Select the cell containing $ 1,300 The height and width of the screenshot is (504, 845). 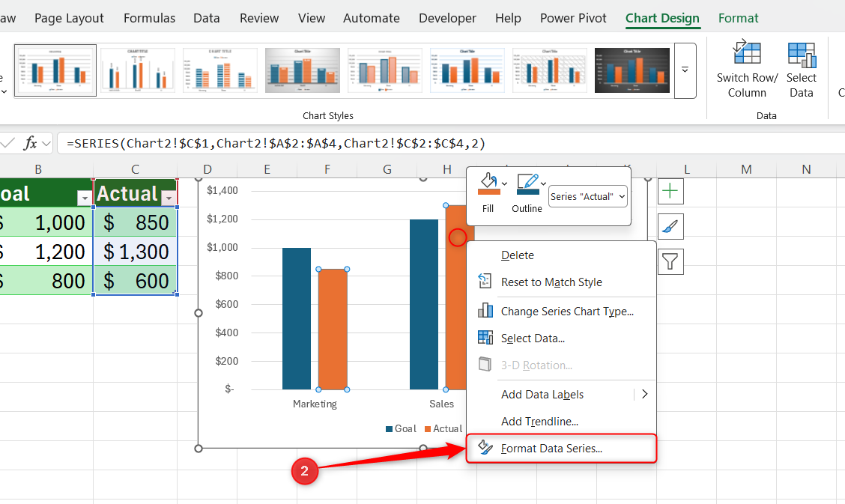click(136, 252)
